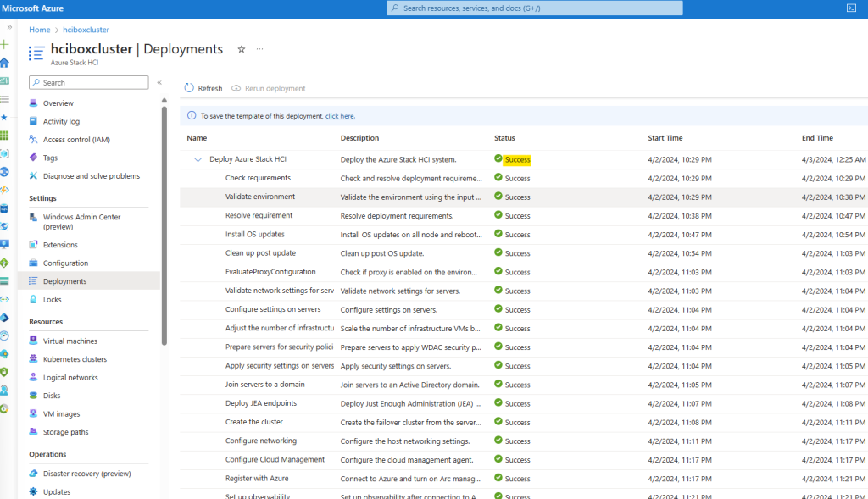Click the Activity log icon
This screenshot has width=868, height=499.
tap(33, 121)
